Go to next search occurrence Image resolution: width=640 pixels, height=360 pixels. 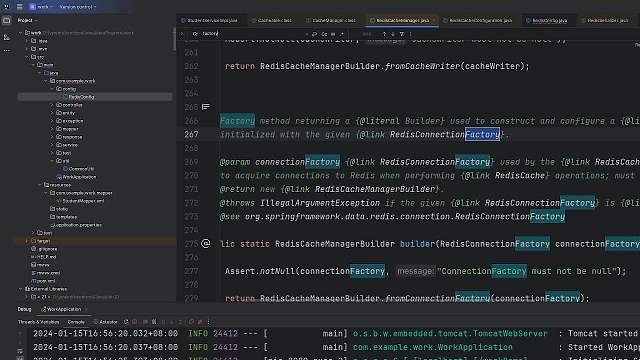[x=393, y=34]
